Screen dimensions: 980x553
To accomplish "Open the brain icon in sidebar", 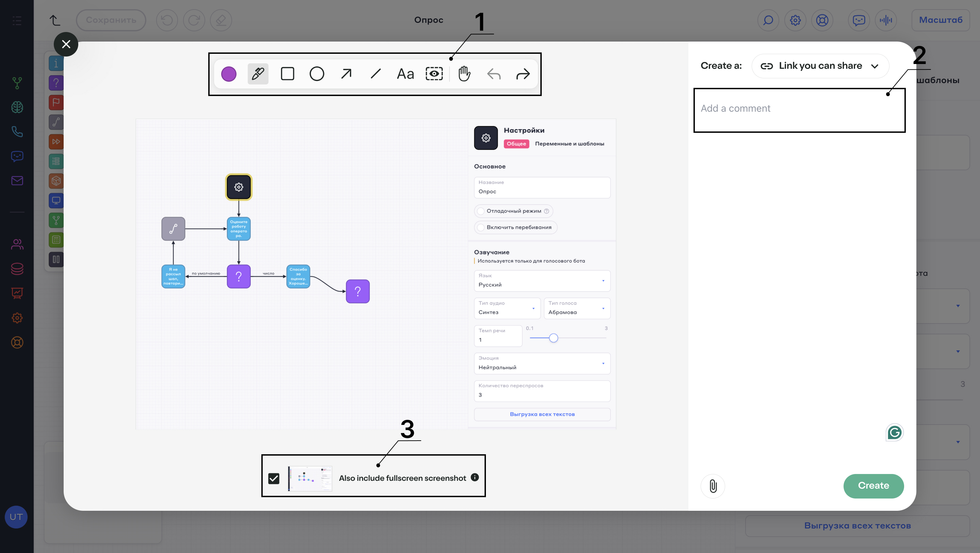I will [17, 107].
